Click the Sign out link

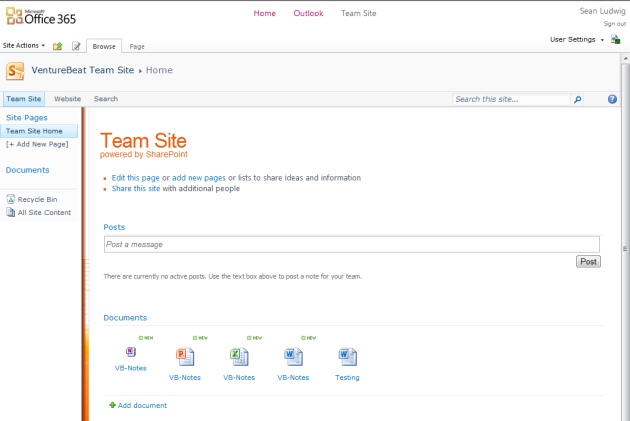point(614,24)
